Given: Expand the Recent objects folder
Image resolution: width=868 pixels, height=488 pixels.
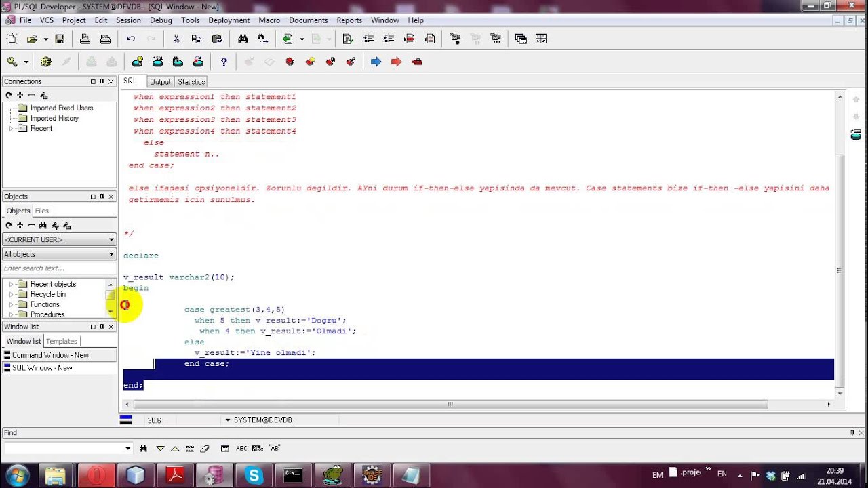Looking at the screenshot, I should pos(11,285).
